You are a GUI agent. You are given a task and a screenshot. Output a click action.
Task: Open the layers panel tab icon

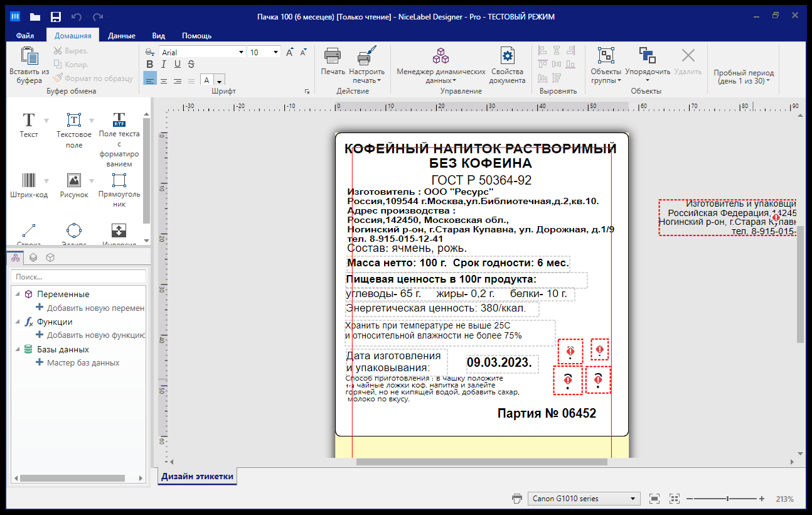(x=33, y=257)
